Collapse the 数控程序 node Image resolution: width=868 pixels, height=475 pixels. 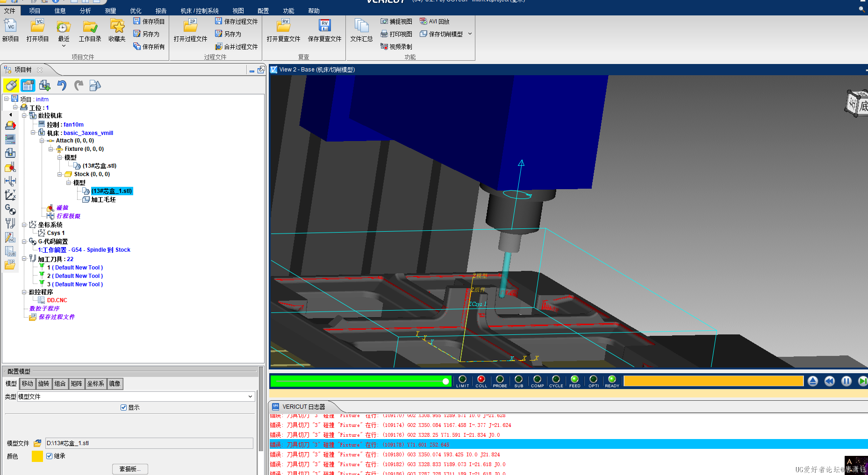[24, 292]
